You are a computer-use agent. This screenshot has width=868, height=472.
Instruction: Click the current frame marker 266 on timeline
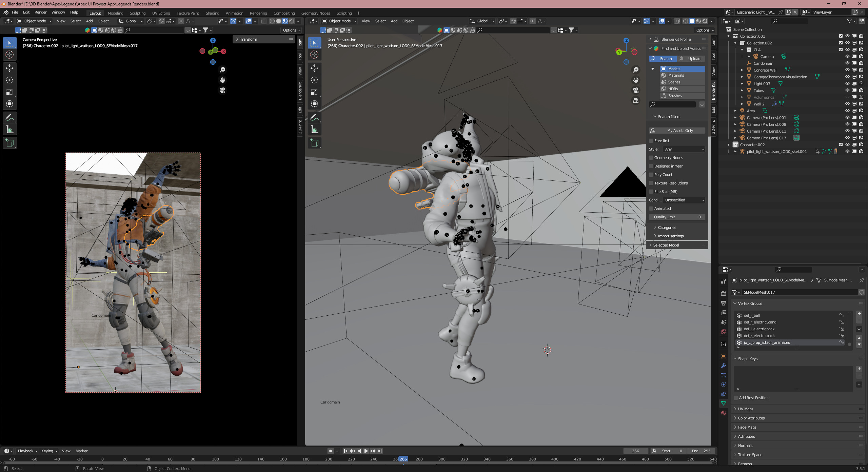[403, 459]
